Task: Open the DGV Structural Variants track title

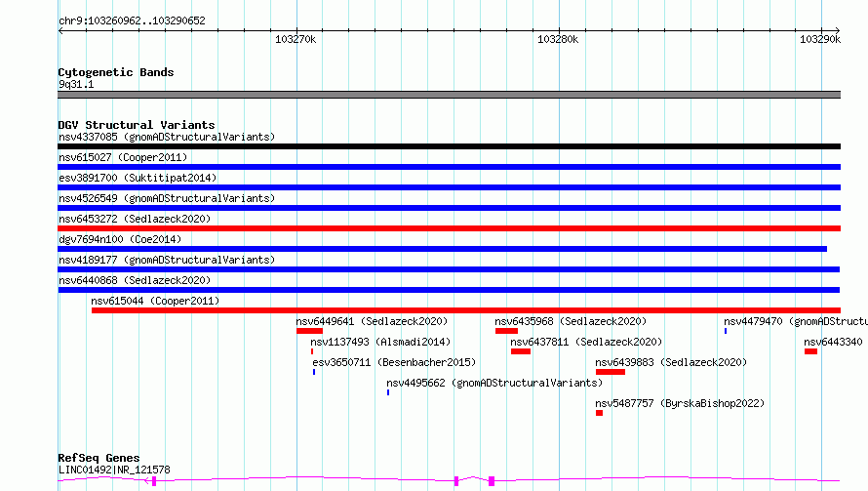Action: click(x=137, y=125)
